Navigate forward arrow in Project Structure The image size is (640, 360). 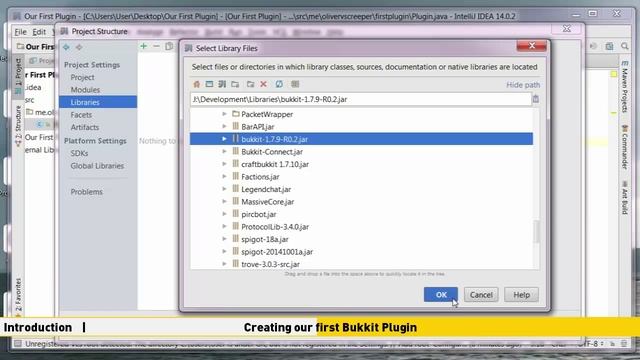click(x=79, y=47)
